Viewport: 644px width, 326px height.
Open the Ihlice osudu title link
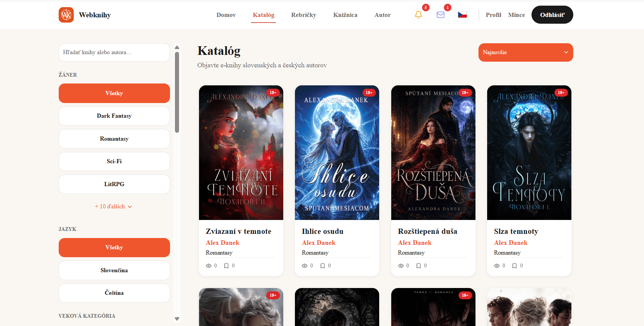pyautogui.click(x=323, y=232)
